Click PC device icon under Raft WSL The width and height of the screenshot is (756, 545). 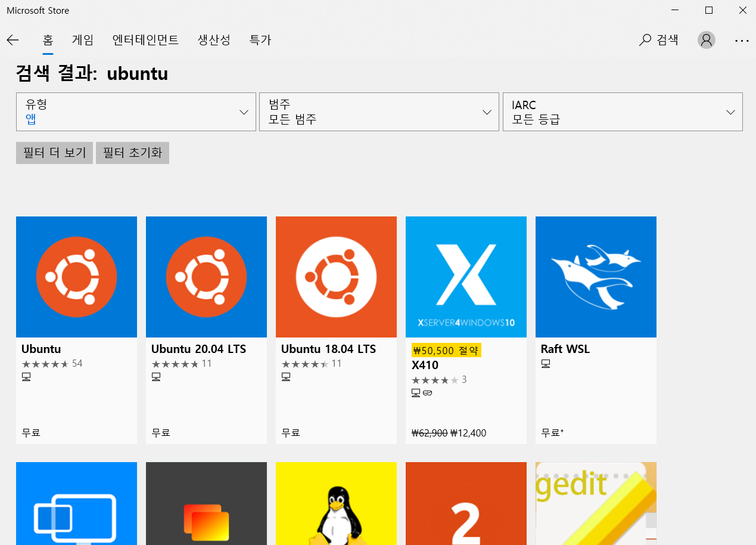pos(546,364)
